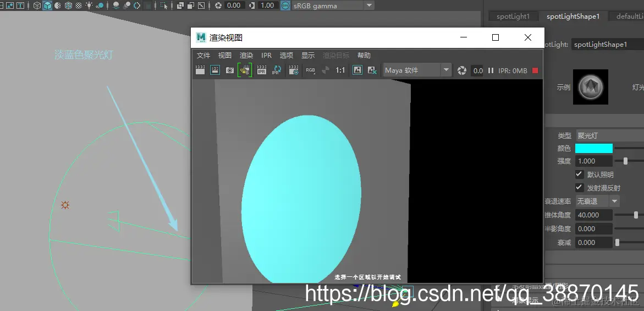Viewport: 644px width, 311px height.
Task: Click the image plane icon in viewport toolbar
Action: 10,6
